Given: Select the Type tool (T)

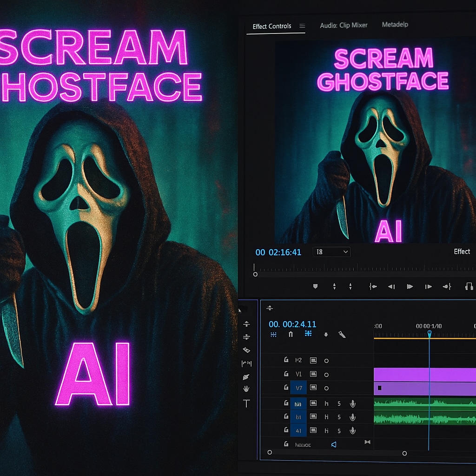Looking at the screenshot, I should (x=246, y=403).
